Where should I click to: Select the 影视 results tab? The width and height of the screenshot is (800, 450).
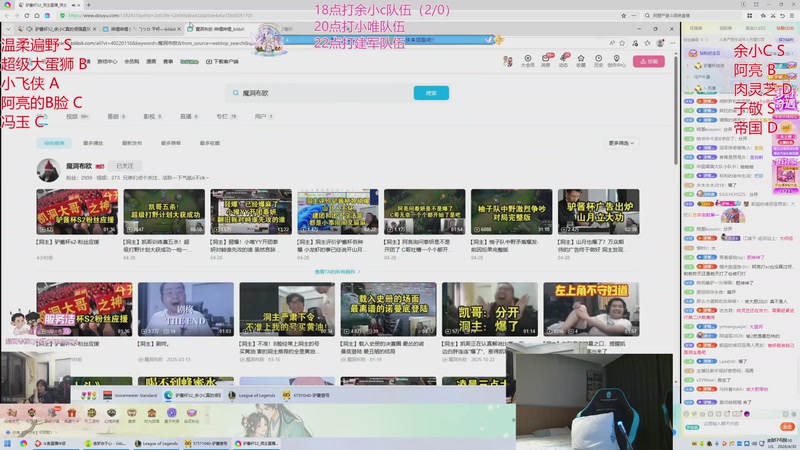click(153, 116)
